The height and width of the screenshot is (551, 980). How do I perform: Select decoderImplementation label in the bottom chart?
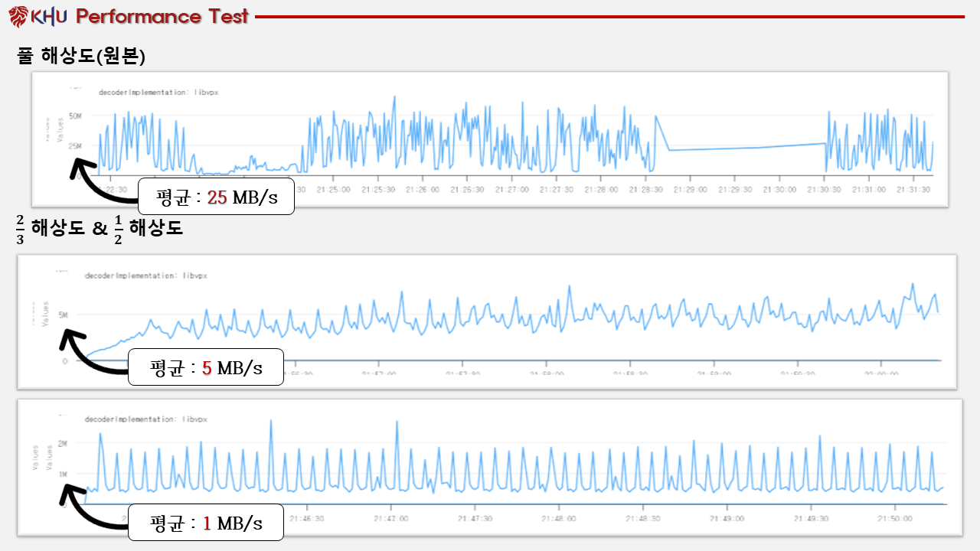click(x=146, y=419)
